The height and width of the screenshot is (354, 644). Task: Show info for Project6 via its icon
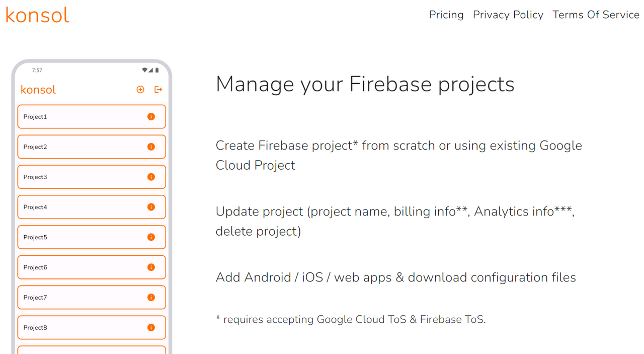pyautogui.click(x=151, y=267)
